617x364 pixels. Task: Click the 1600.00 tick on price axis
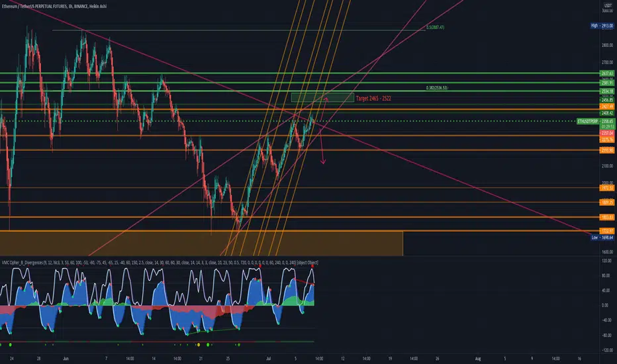(x=607, y=252)
